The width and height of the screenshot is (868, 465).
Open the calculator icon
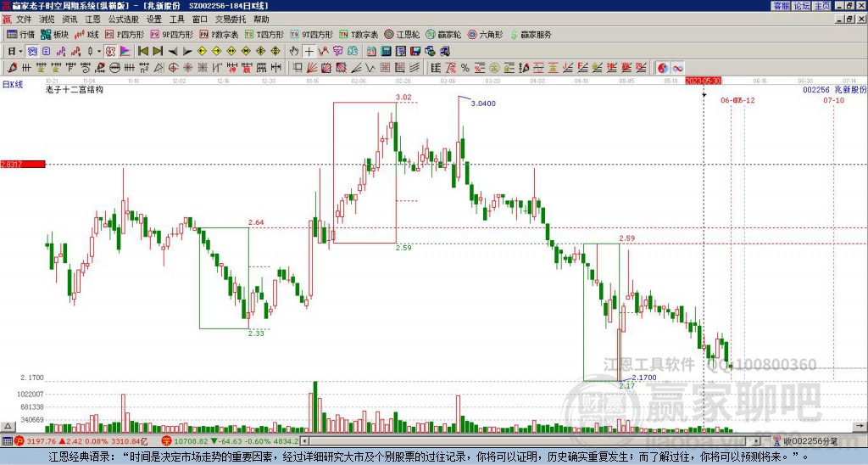(387, 52)
